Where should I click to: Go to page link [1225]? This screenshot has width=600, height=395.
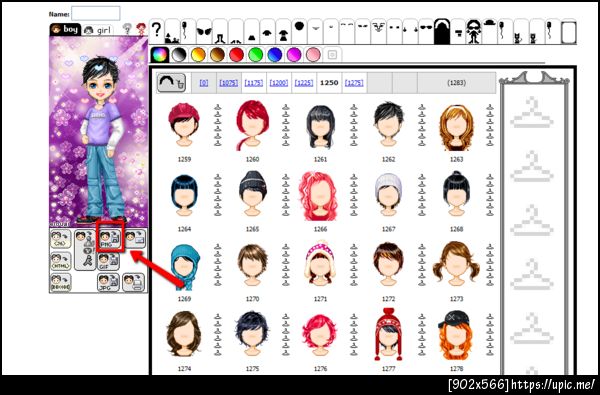click(304, 83)
